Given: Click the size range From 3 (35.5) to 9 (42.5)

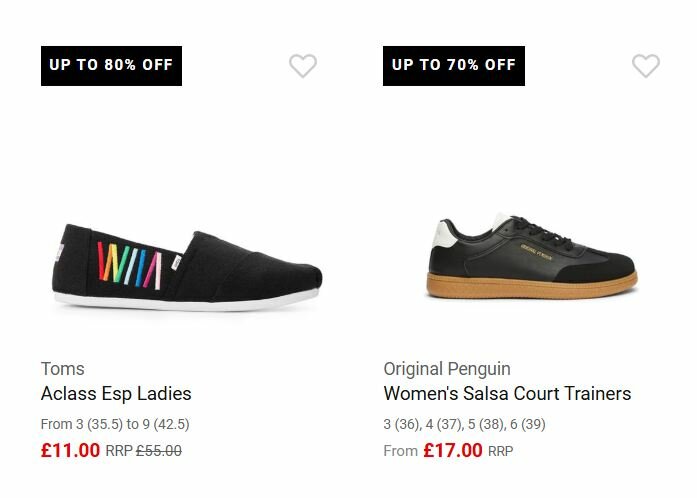Looking at the screenshot, I should pos(115,424).
